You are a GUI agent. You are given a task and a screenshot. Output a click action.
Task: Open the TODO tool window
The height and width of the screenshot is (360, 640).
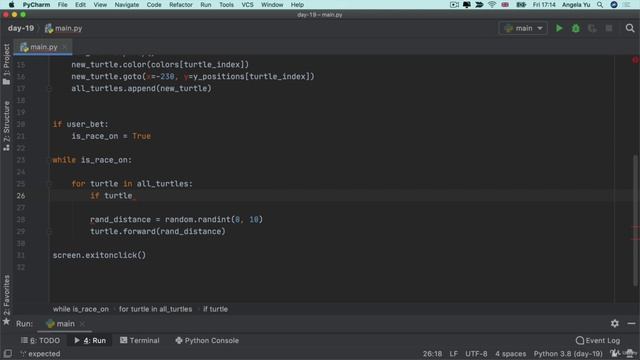point(40,340)
